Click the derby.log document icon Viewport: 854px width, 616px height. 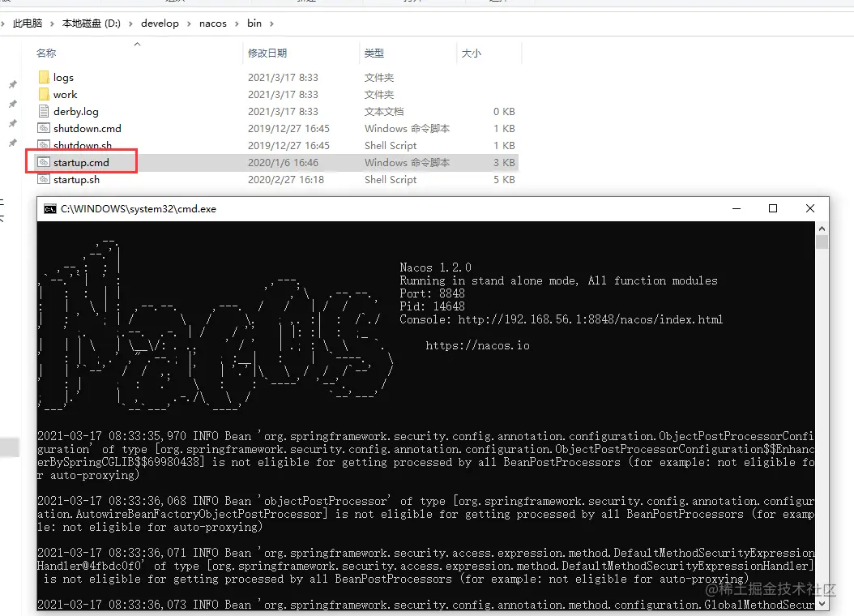44,111
